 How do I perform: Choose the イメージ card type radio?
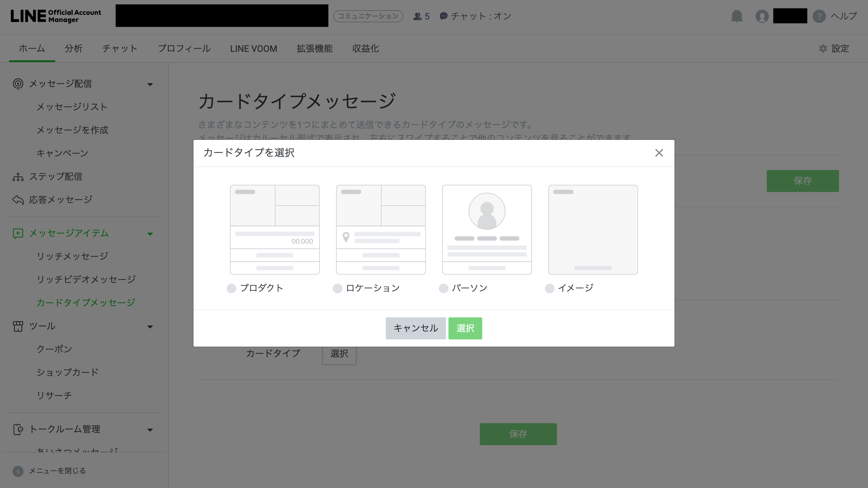(549, 288)
